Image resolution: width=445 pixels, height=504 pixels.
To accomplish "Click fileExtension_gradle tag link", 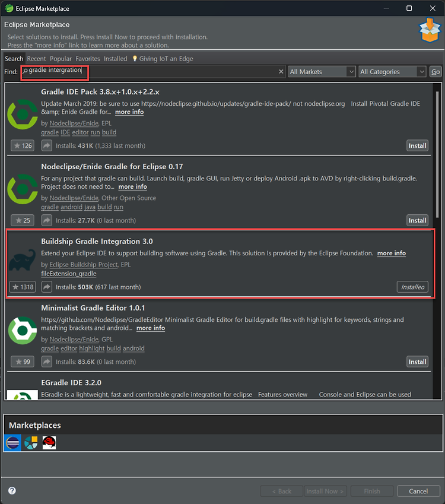I will pyautogui.click(x=69, y=274).
